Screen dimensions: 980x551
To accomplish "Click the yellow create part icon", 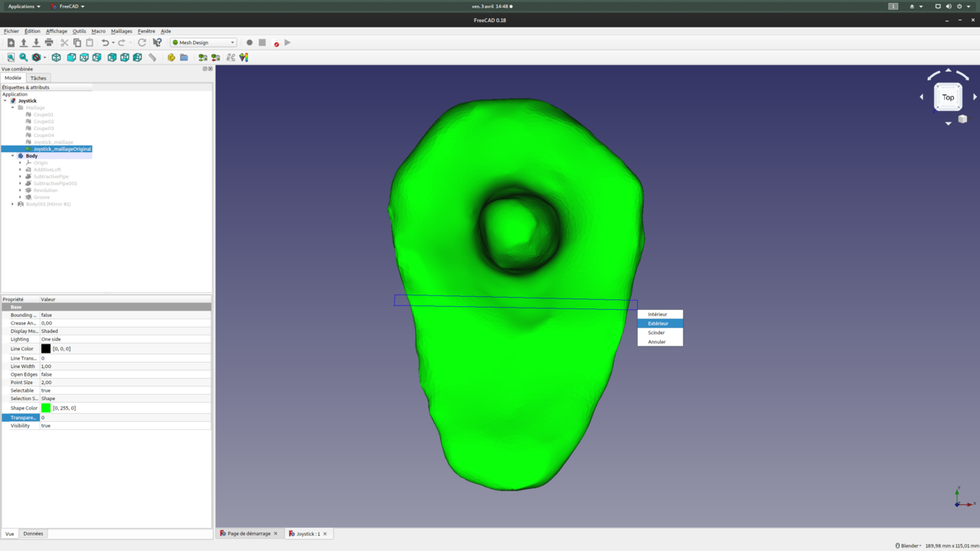I will pyautogui.click(x=171, y=57).
